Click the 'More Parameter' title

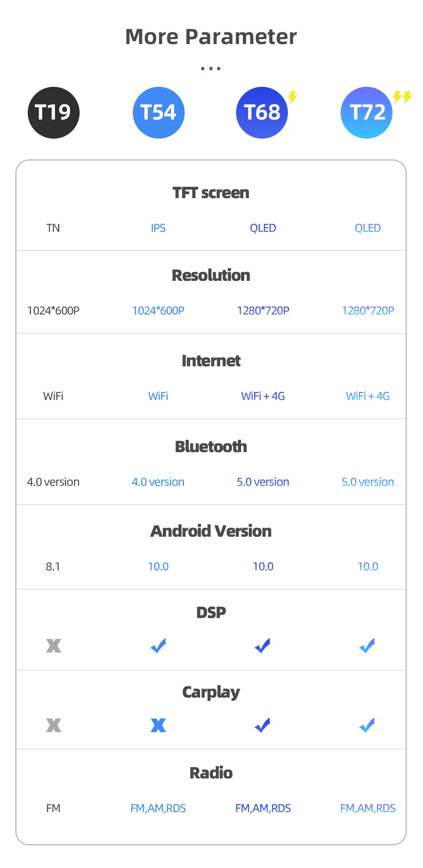point(211,37)
